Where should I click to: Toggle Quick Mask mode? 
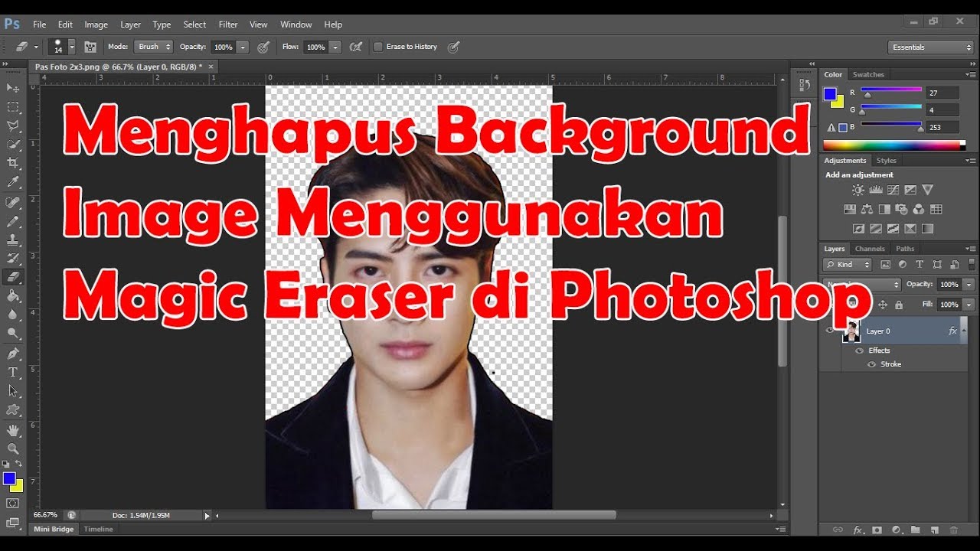pos(13,503)
